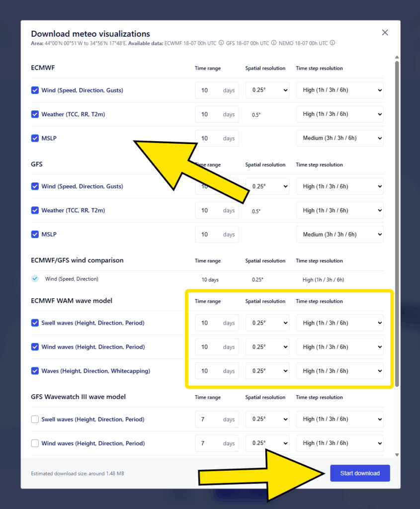
Task: Uncheck ECMWF Wind (Speed, Direction, Gusts) checkbox
Action: 35,90
